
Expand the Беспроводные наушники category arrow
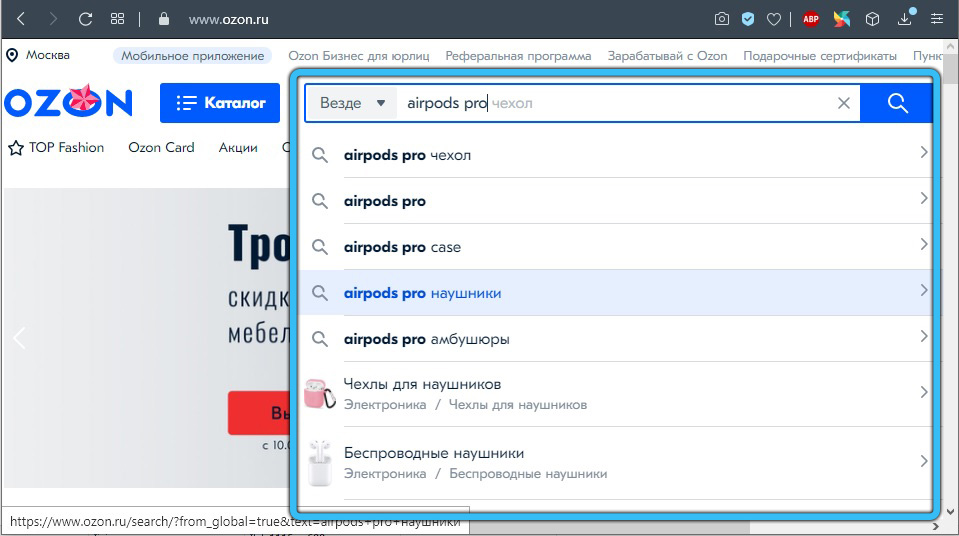[923, 461]
